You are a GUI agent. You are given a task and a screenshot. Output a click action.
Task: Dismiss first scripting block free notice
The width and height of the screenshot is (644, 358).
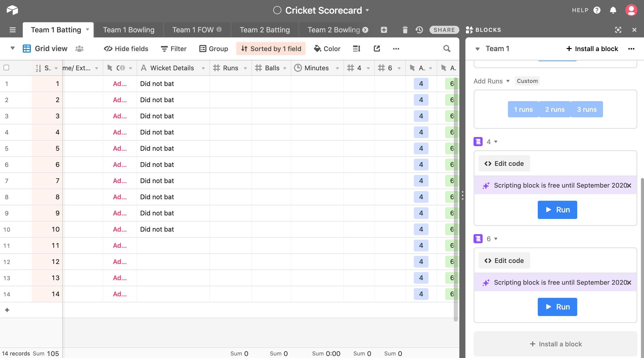click(x=629, y=186)
